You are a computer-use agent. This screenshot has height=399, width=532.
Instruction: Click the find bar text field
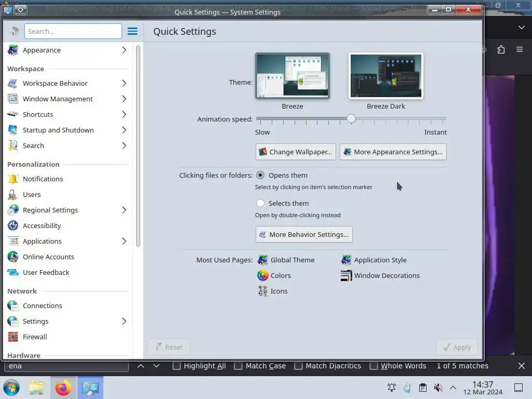[66, 366]
